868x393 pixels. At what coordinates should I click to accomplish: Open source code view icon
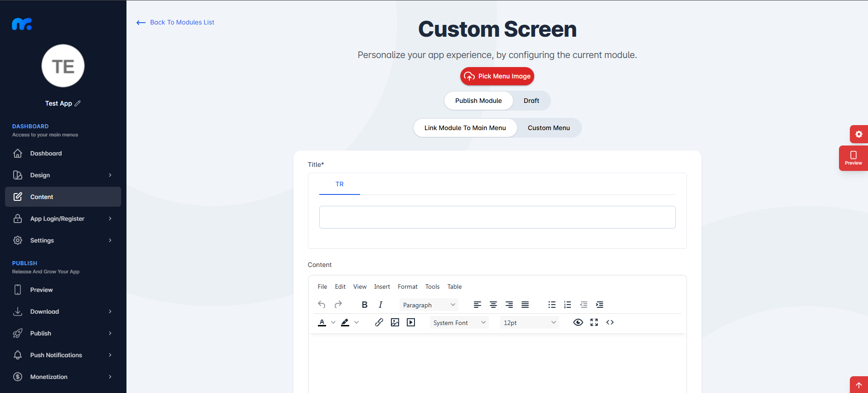coord(610,322)
